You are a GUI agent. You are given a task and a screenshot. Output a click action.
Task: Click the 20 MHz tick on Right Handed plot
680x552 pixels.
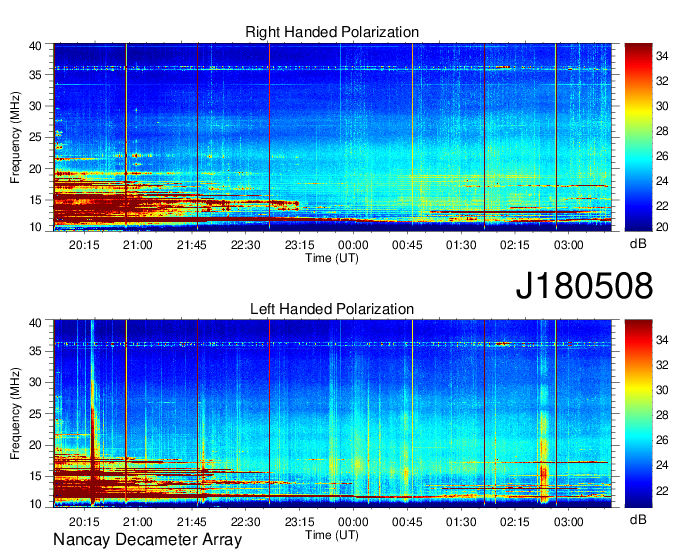[x=36, y=169]
